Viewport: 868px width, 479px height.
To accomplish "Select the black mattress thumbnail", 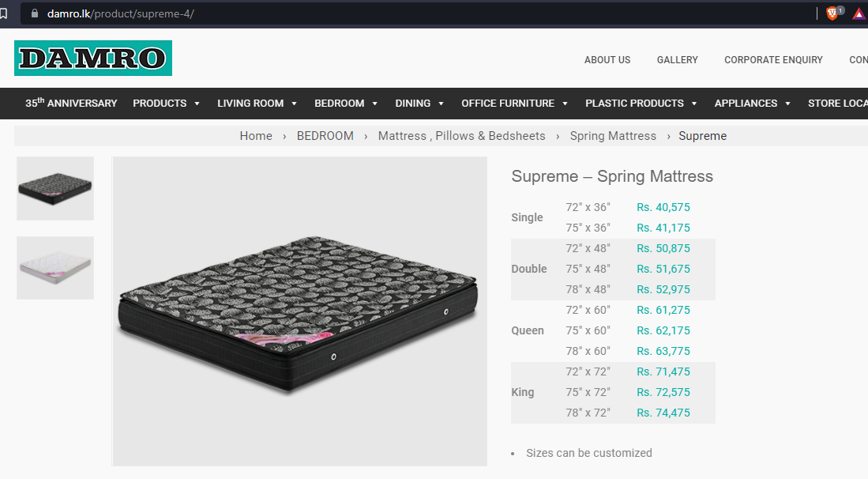I will 55,188.
